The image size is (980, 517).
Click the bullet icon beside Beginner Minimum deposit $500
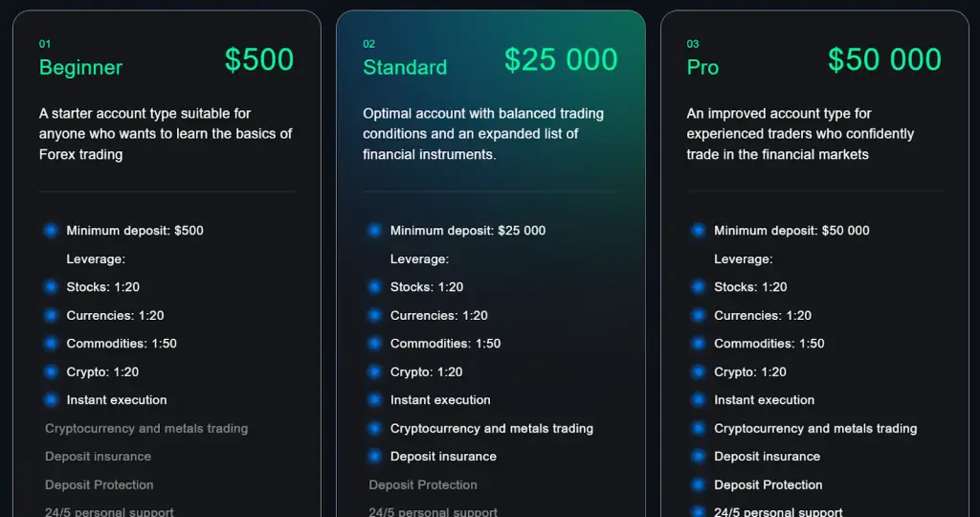click(51, 231)
